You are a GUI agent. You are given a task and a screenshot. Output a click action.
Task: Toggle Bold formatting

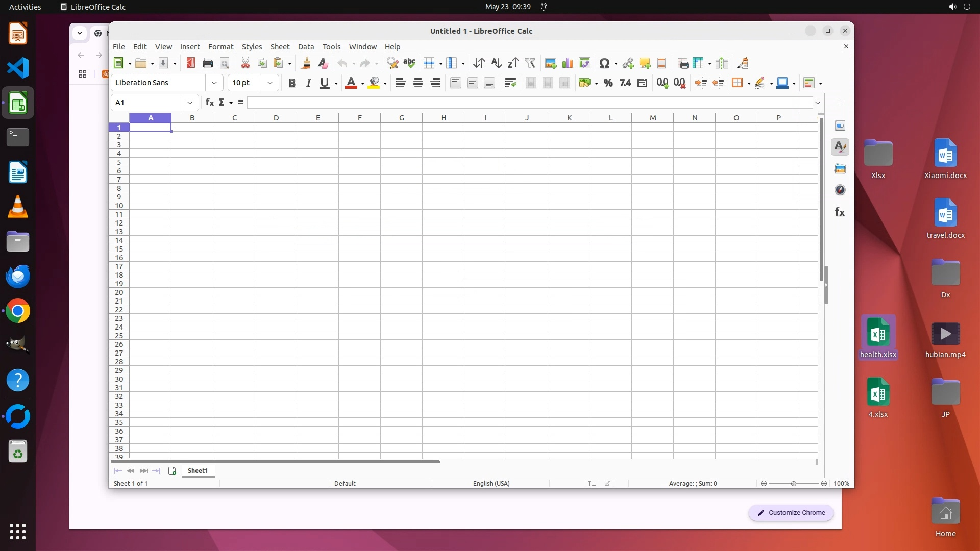tap(292, 83)
